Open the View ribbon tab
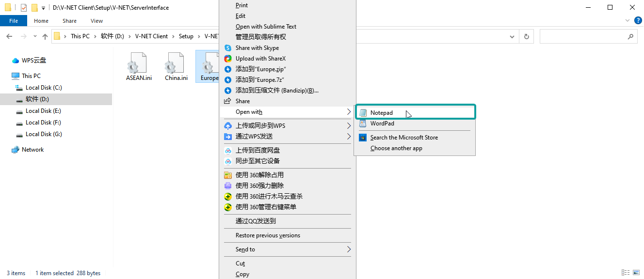 pyautogui.click(x=97, y=21)
